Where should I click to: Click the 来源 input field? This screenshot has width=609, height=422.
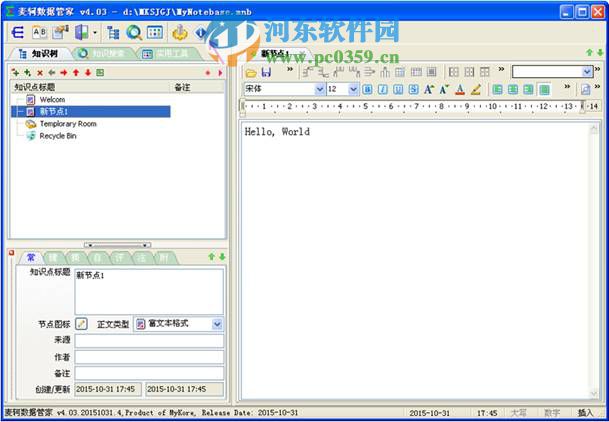tap(149, 341)
